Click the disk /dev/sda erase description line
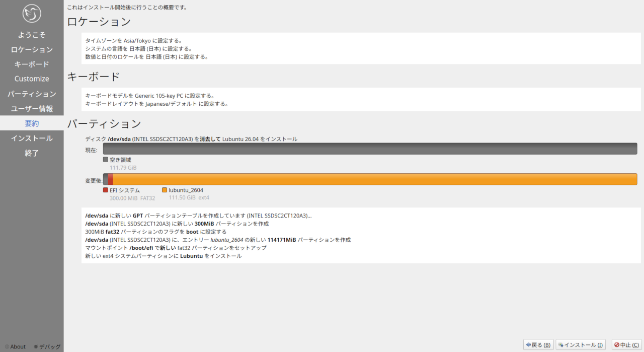644x352 pixels. 192,139
